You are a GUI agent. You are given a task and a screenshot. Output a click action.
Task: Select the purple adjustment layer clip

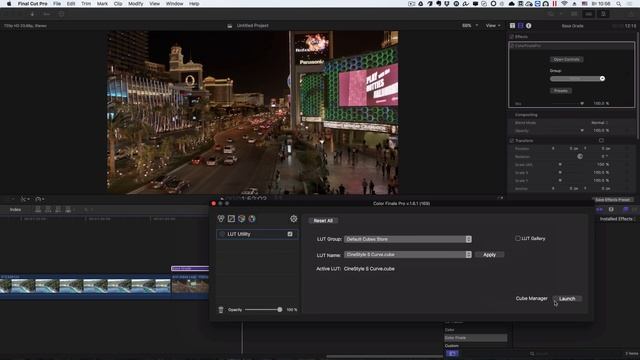tap(190, 269)
